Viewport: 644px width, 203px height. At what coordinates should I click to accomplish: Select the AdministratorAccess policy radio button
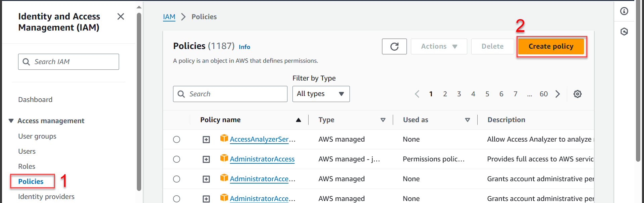(x=176, y=159)
